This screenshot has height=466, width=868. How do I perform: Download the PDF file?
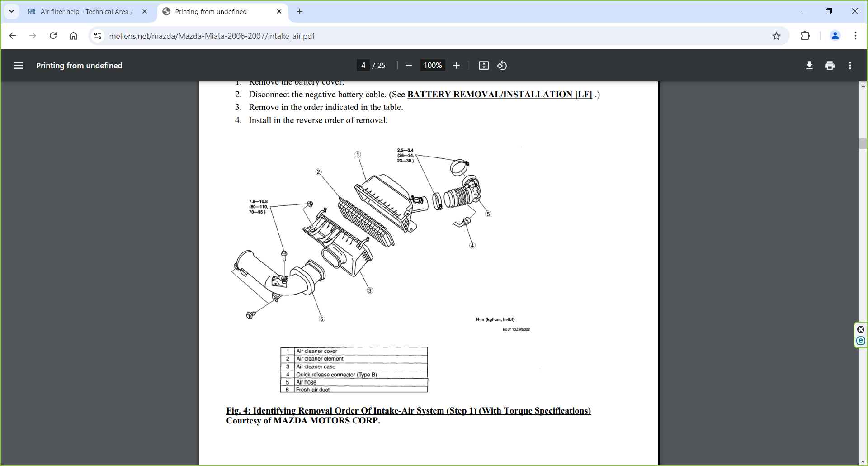pyautogui.click(x=809, y=66)
